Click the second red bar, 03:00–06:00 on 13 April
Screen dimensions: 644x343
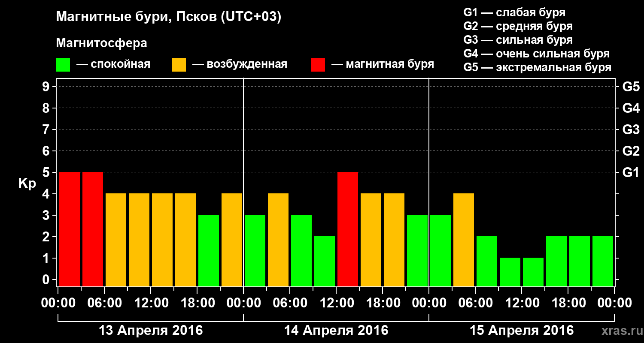tap(93, 229)
